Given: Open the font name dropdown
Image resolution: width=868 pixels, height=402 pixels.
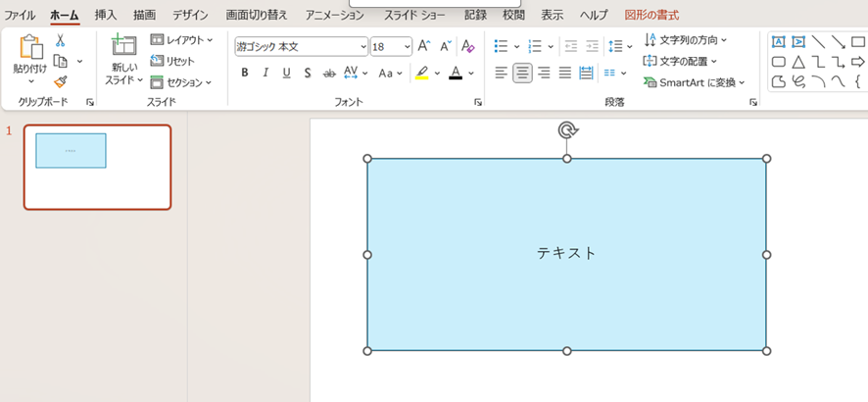Looking at the screenshot, I should [x=363, y=46].
